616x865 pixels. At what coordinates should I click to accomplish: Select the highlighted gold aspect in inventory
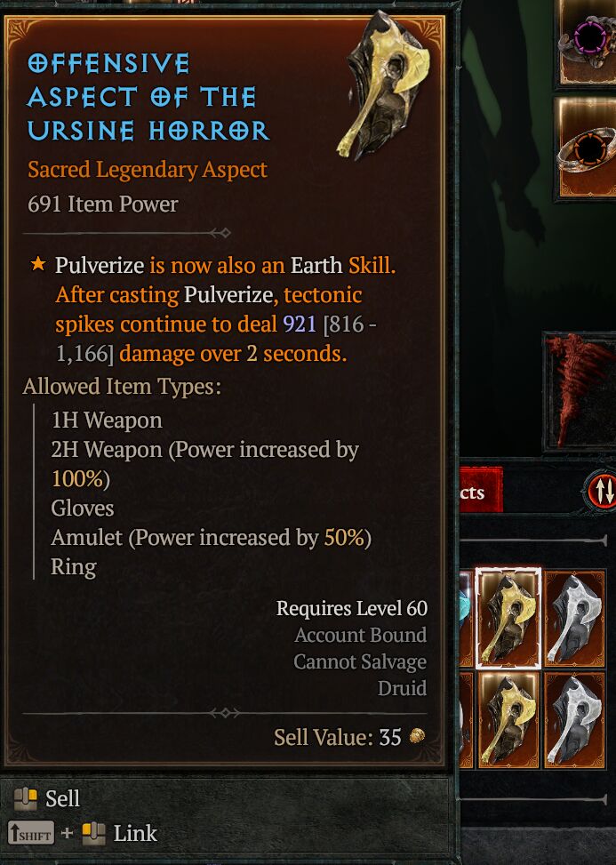[x=508, y=618]
